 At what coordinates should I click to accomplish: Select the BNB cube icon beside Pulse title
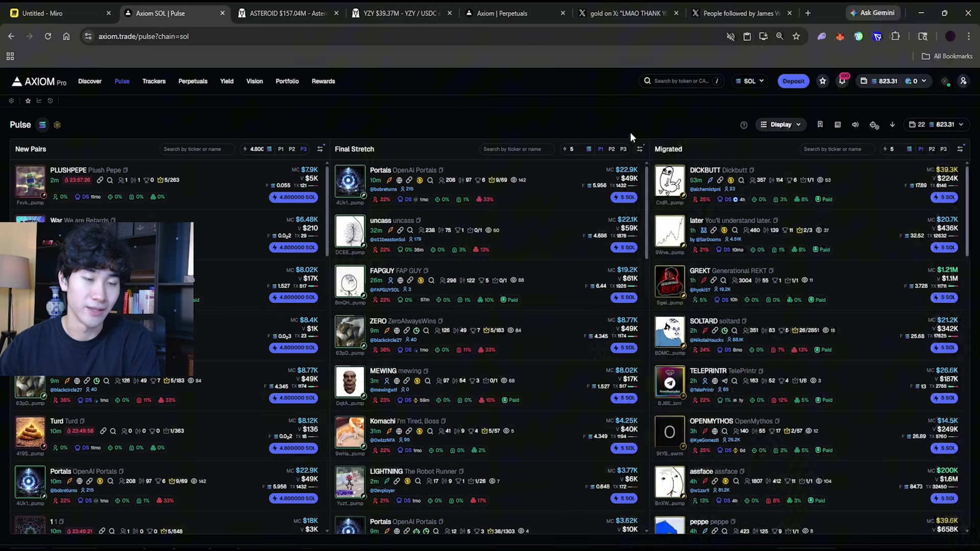[57, 125]
